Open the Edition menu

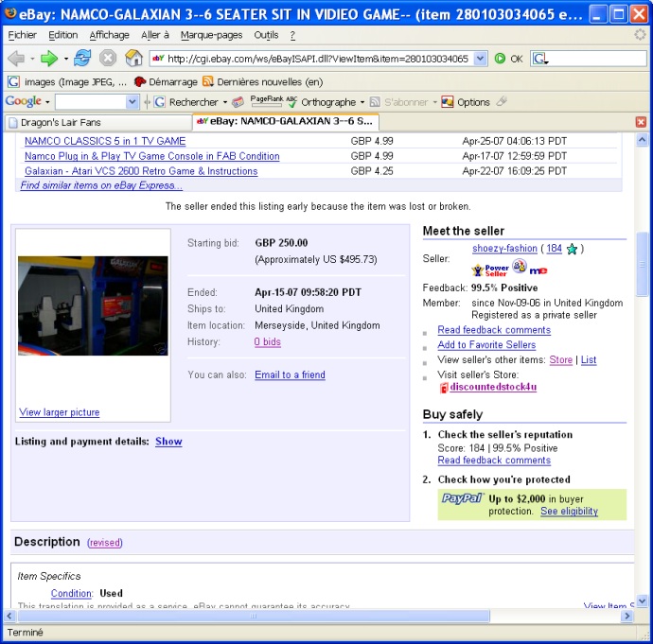pos(62,35)
